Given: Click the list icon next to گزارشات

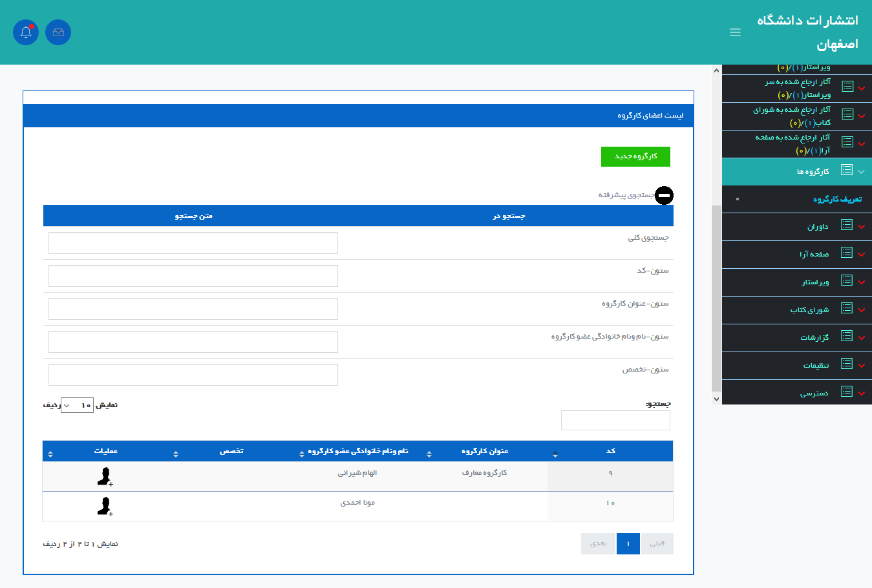Looking at the screenshot, I should coord(847,336).
